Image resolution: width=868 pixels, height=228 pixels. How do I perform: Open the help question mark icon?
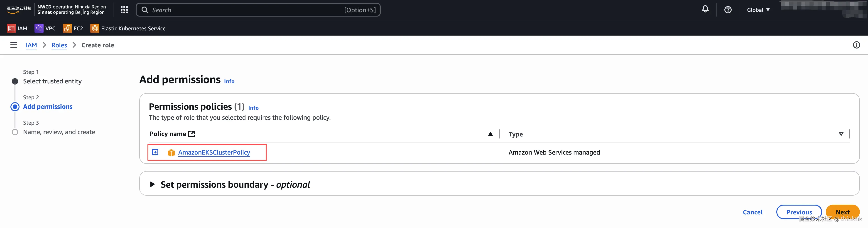[x=728, y=10]
